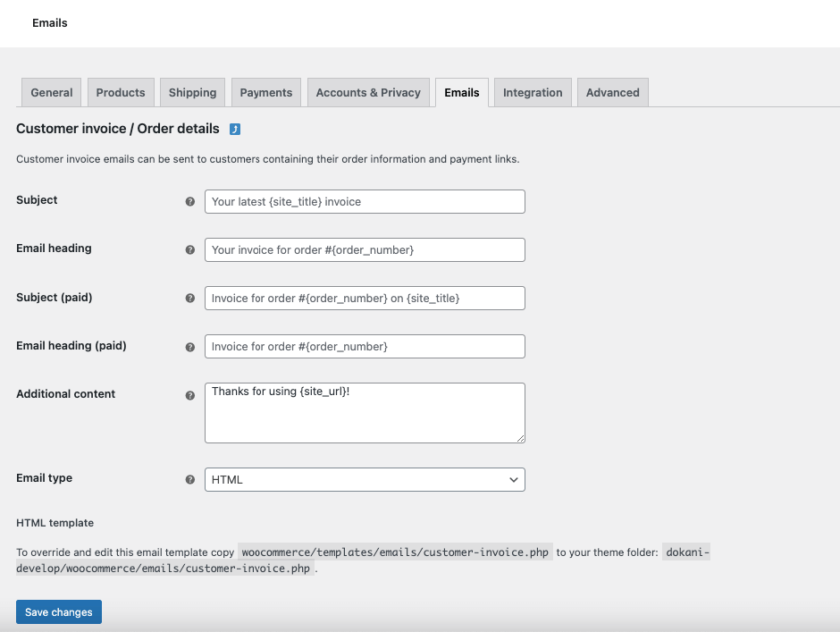Go to the Shipping tab
The width and height of the screenshot is (840, 632).
[x=193, y=93]
